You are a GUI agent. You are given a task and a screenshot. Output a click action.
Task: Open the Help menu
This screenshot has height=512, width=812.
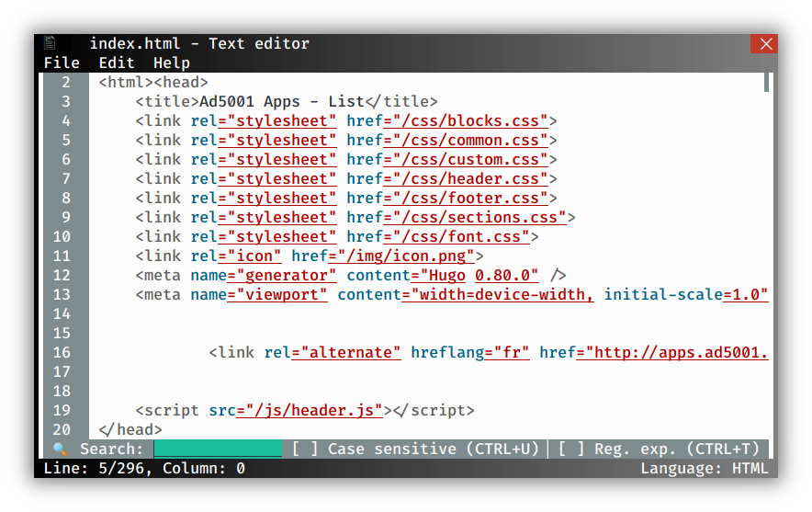click(172, 63)
